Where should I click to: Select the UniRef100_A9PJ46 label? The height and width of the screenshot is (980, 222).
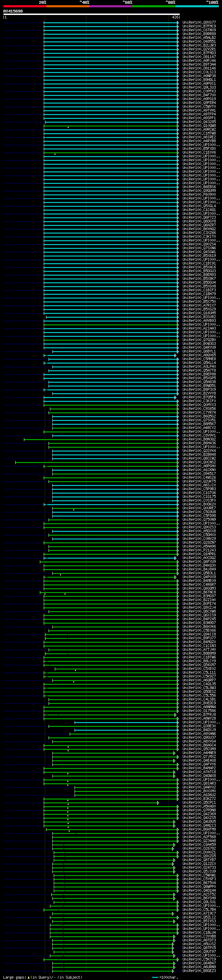pyautogui.click(x=199, y=60)
